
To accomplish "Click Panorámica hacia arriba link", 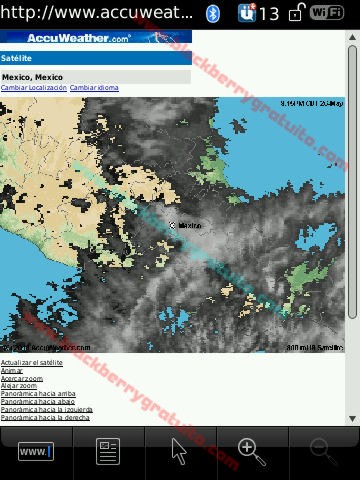I will click(38, 394).
